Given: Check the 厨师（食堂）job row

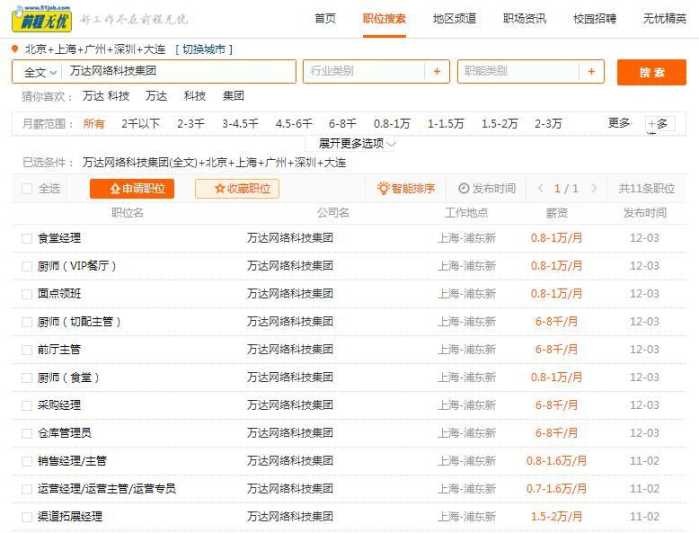Looking at the screenshot, I should [27, 378].
